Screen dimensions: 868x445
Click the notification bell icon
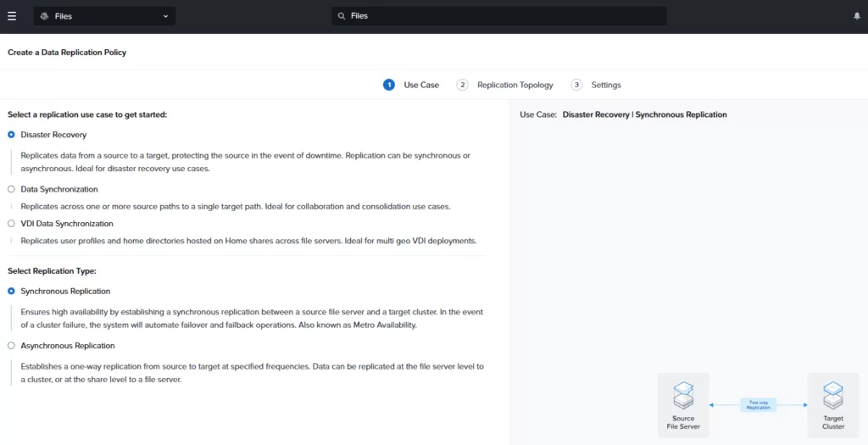point(856,16)
